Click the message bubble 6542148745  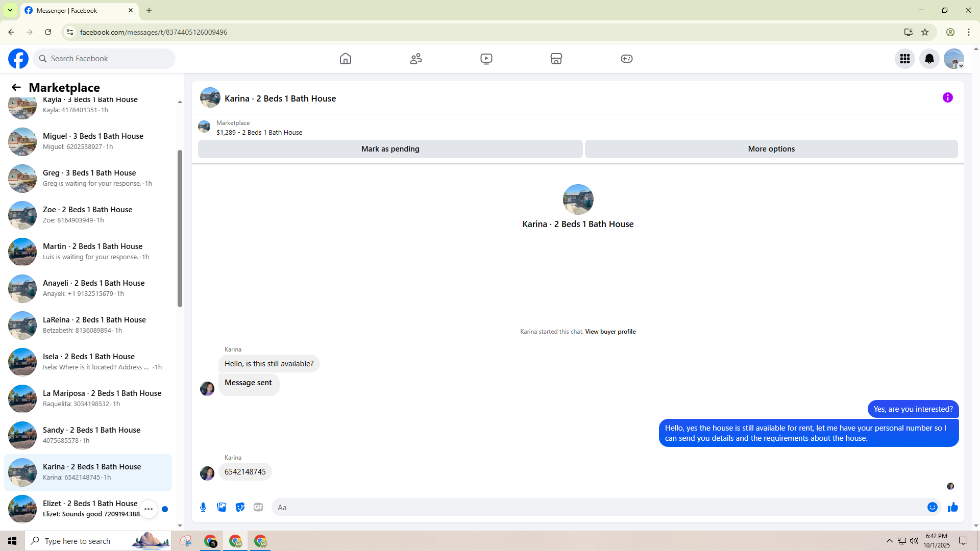pos(245,472)
